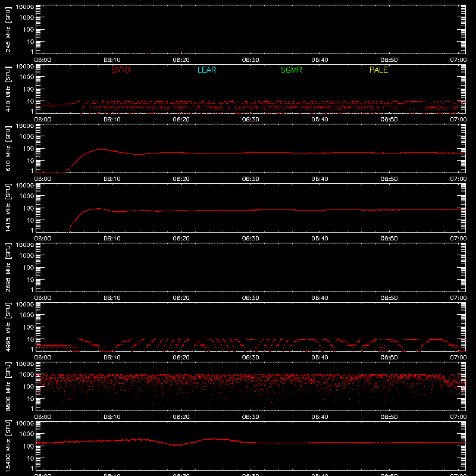The width and height of the screenshot is (476, 476).
Task: Select the 410 MHz [SFU] axis label
Action: (x=8, y=89)
